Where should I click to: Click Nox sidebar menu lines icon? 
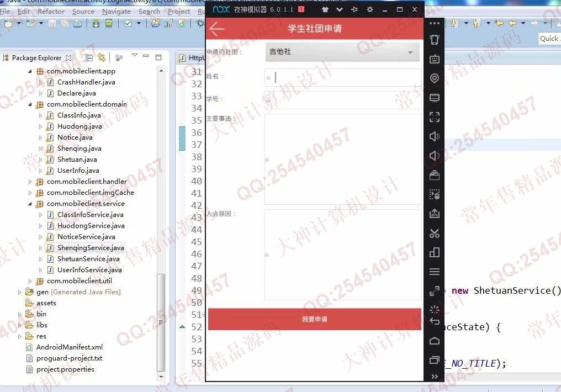[435, 272]
